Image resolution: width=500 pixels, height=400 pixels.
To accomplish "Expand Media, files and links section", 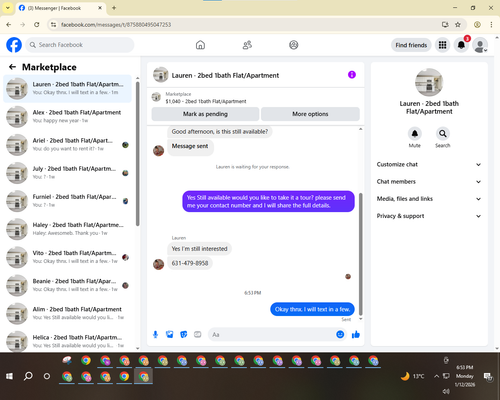I will point(429,199).
